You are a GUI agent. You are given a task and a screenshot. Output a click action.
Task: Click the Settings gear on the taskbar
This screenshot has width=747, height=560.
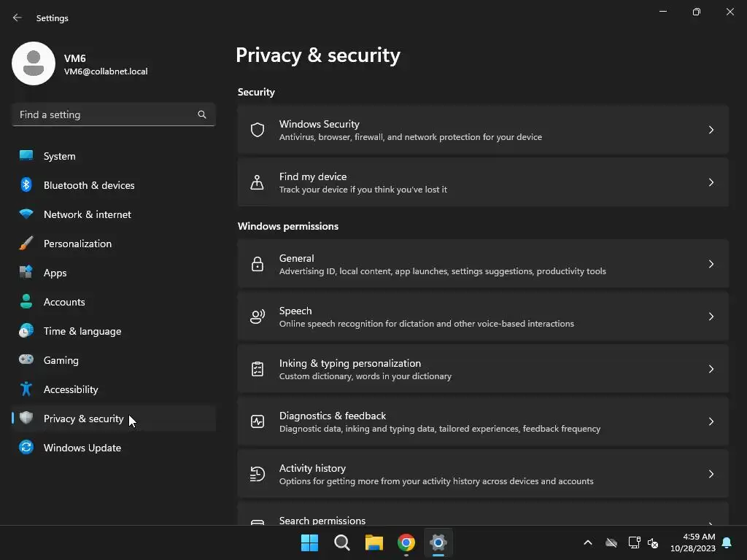click(x=438, y=542)
